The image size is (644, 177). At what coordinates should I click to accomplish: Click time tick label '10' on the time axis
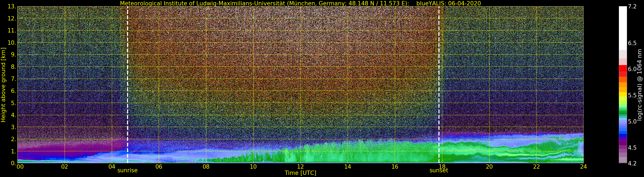[253, 167]
